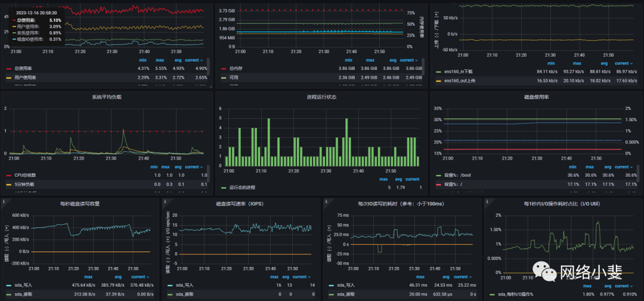Click red color swatch of 总使用率 series
This screenshot has height=301, width=644.
8,68
